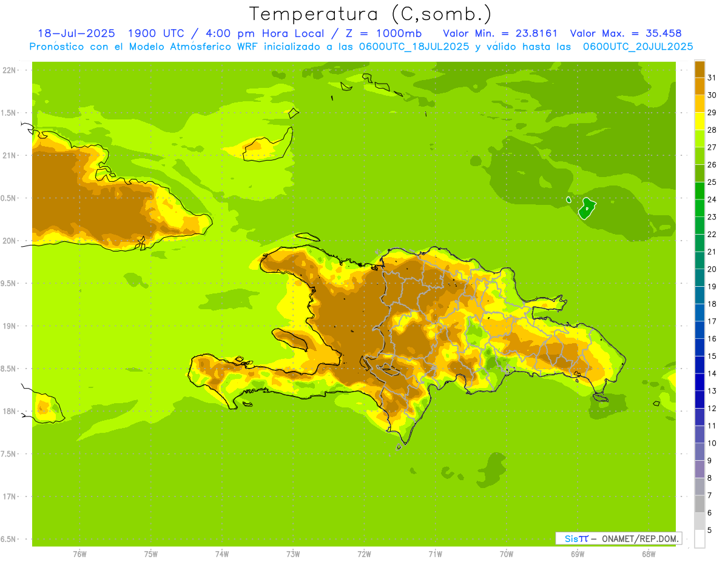Select the '19N' latitude axis label
The width and height of the screenshot is (728, 562).
(9, 326)
